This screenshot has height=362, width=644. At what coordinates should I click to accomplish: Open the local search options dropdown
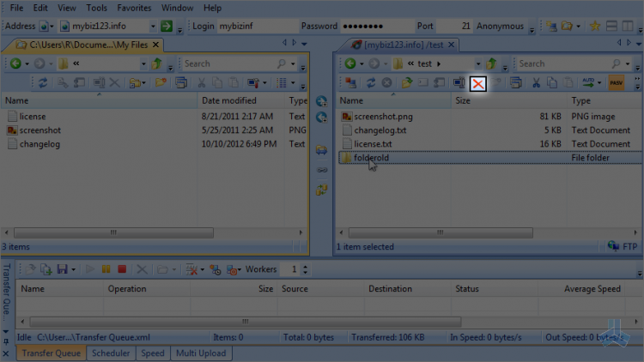pos(293,64)
